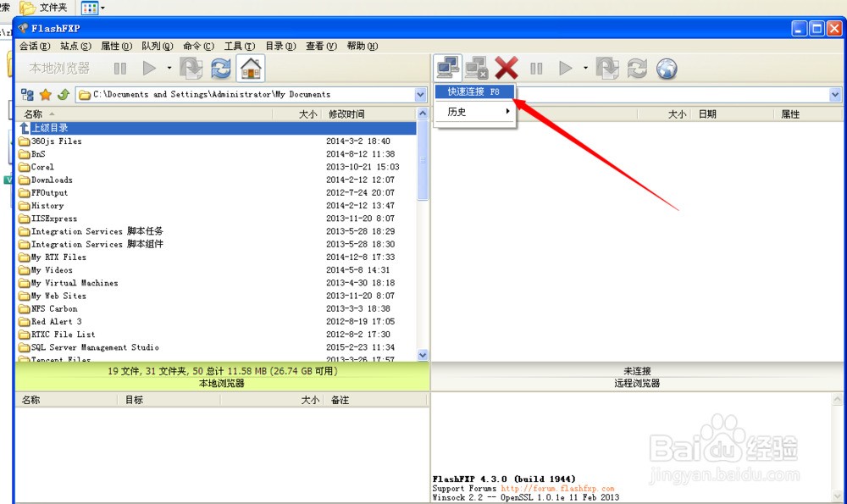847x504 pixels.
Task: Pause the remote transfer with the pause icon
Action: click(x=536, y=69)
